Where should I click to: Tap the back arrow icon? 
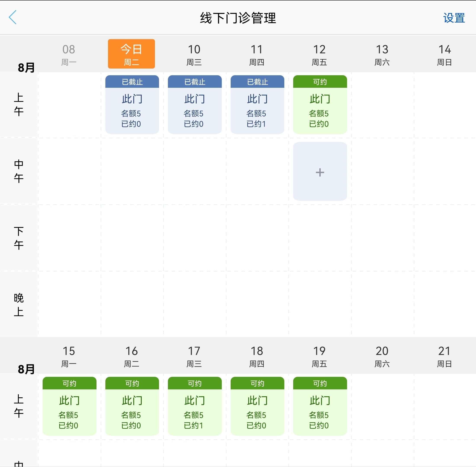click(13, 18)
